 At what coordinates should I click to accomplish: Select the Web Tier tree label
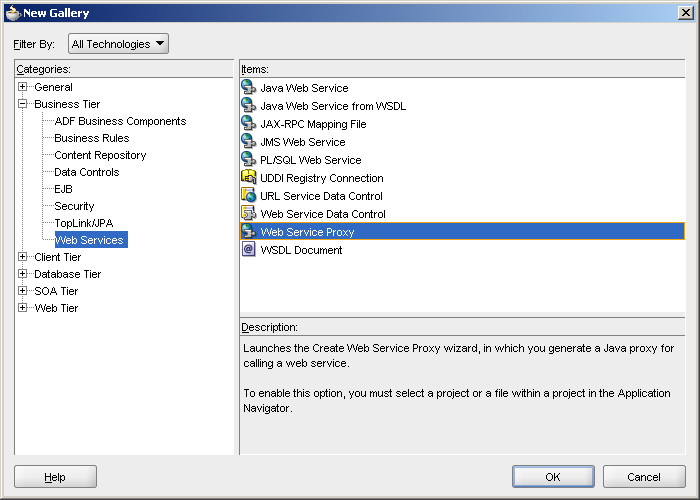[56, 308]
